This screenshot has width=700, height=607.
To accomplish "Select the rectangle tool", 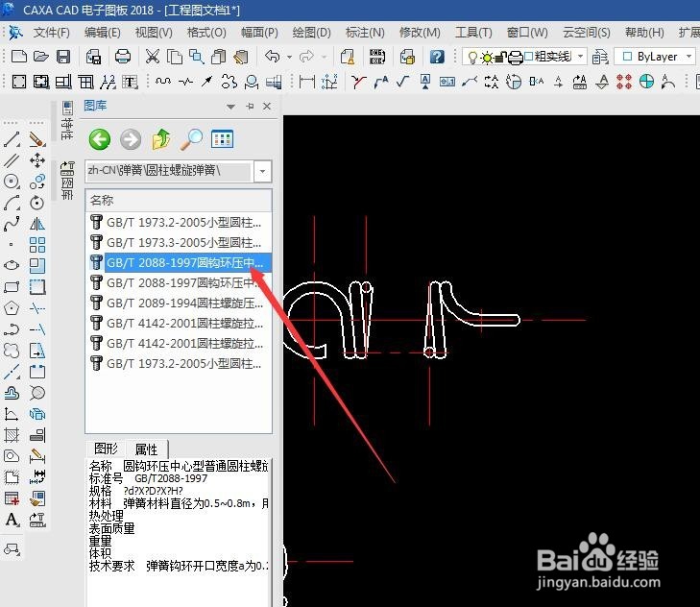I will [x=12, y=287].
